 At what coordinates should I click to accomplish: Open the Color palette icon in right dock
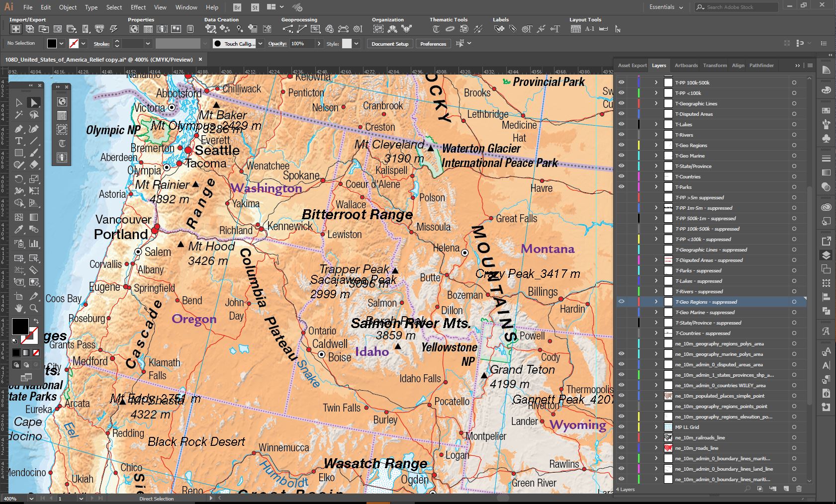pyautogui.click(x=826, y=90)
